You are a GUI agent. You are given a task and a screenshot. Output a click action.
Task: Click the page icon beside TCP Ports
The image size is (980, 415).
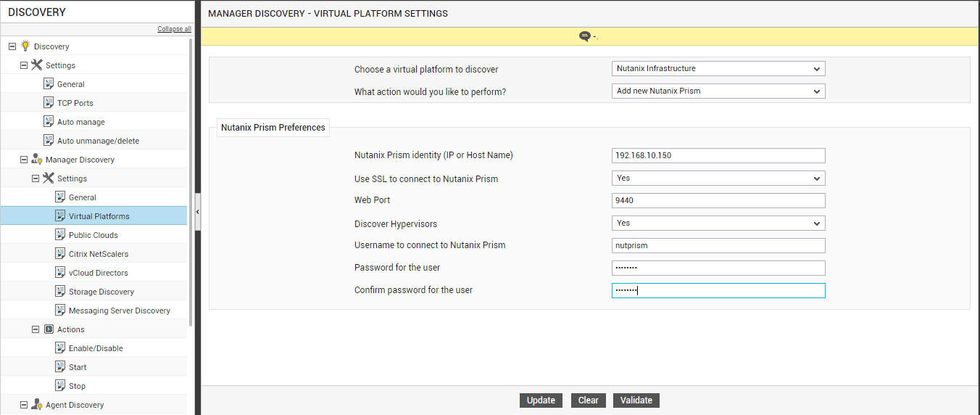coord(49,102)
